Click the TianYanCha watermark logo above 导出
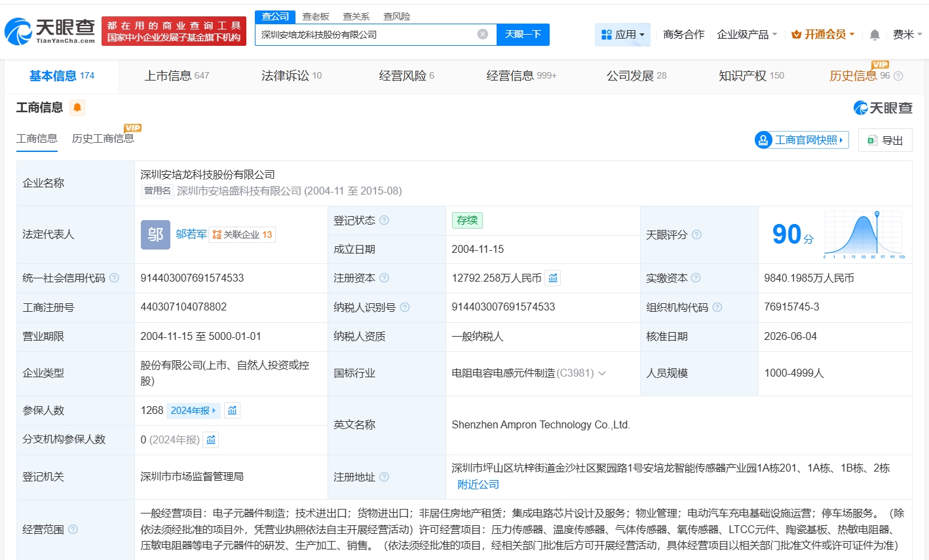The height and width of the screenshot is (560, 929). click(882, 108)
